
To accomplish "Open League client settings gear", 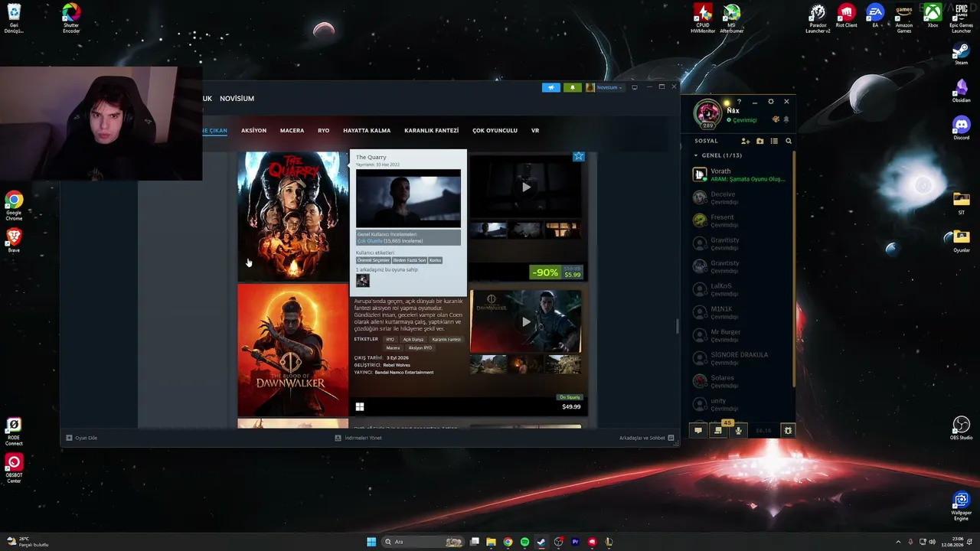I will pos(770,102).
